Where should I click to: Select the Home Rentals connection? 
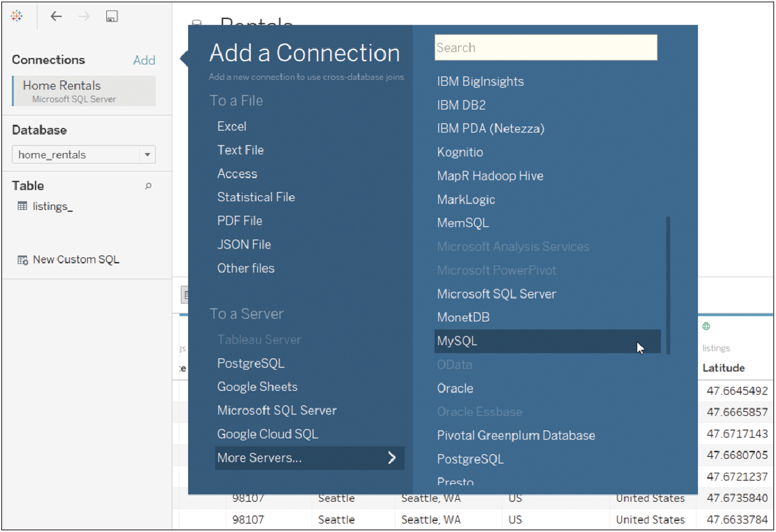tap(84, 91)
